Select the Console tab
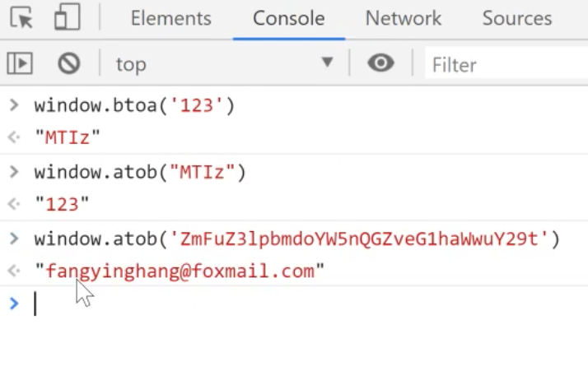The width and height of the screenshot is (588, 385). click(289, 18)
